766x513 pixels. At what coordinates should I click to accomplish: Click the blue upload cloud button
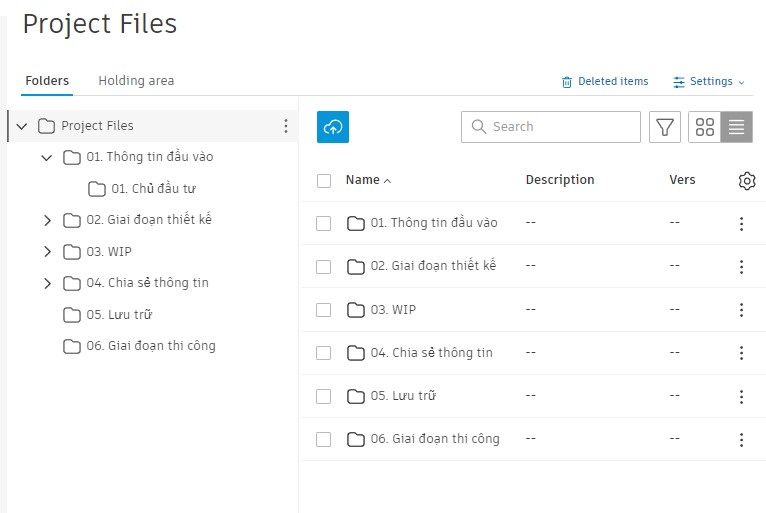[333, 127]
